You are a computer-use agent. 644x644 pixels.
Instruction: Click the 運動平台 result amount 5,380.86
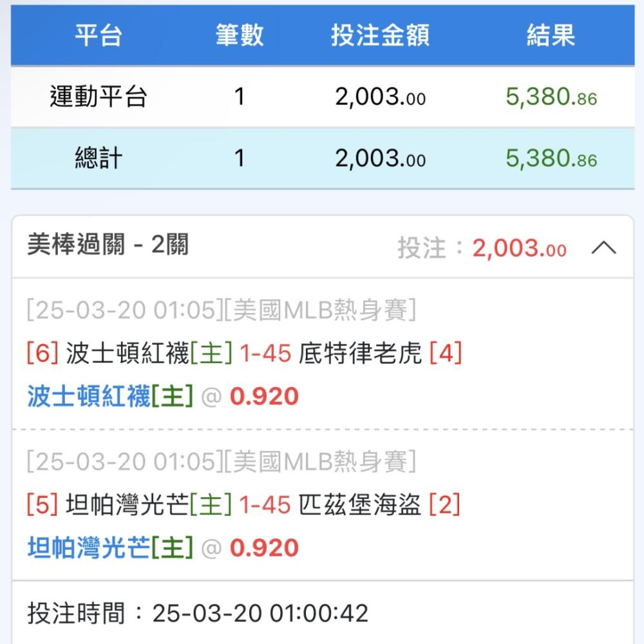point(551,98)
